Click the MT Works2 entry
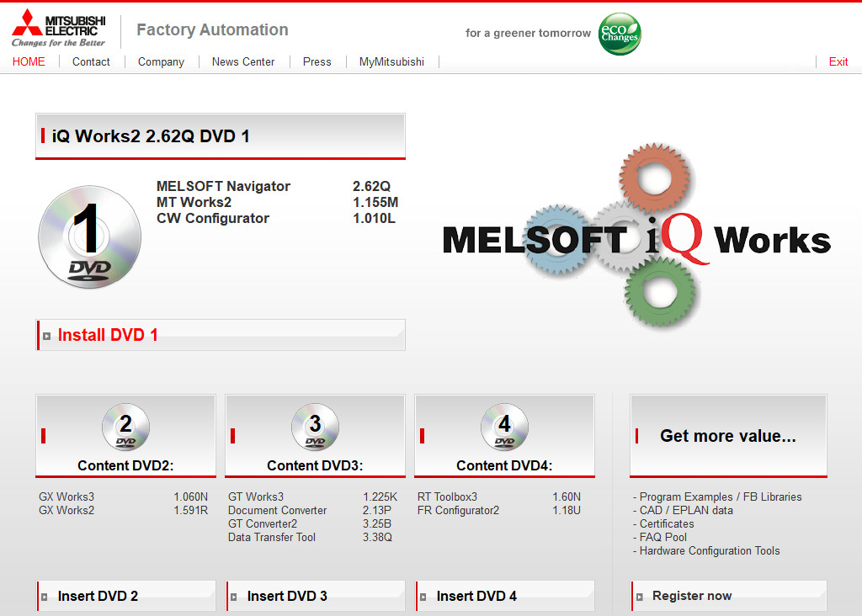The height and width of the screenshot is (616, 862). point(194,202)
